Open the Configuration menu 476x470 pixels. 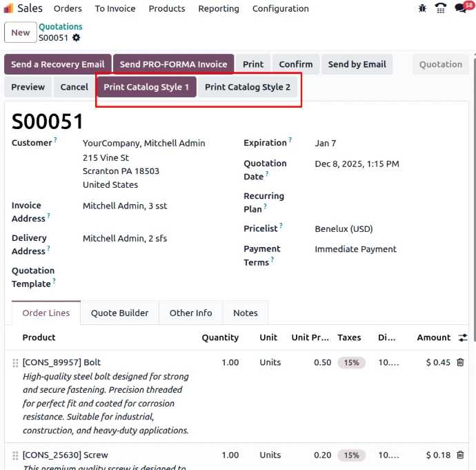tap(280, 9)
